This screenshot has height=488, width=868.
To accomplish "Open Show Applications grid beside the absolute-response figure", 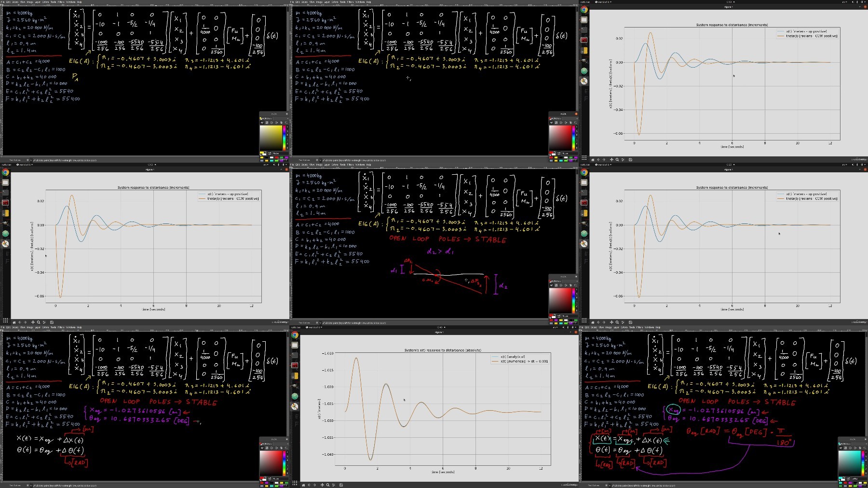I will coord(295,484).
